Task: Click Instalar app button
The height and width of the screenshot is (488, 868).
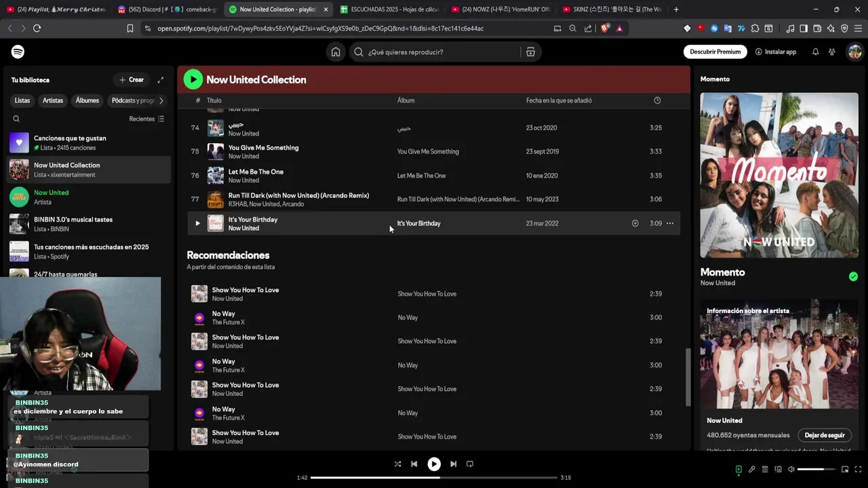Action: pos(776,52)
